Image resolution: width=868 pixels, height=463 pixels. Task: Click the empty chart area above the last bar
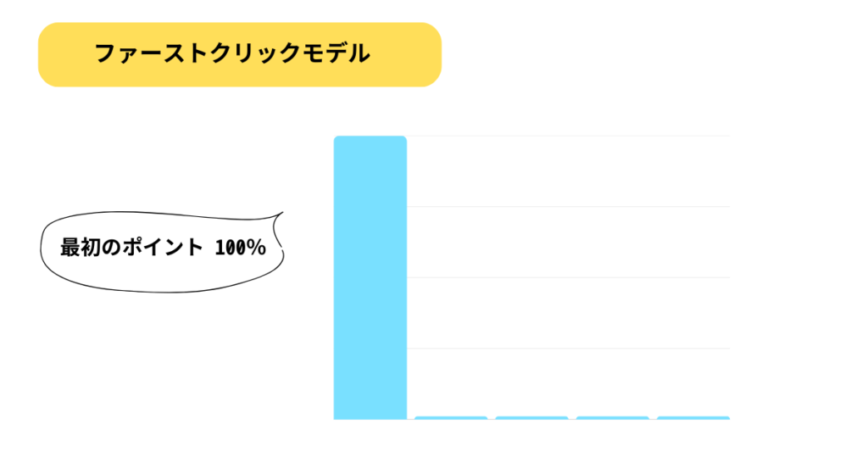[x=693, y=277]
